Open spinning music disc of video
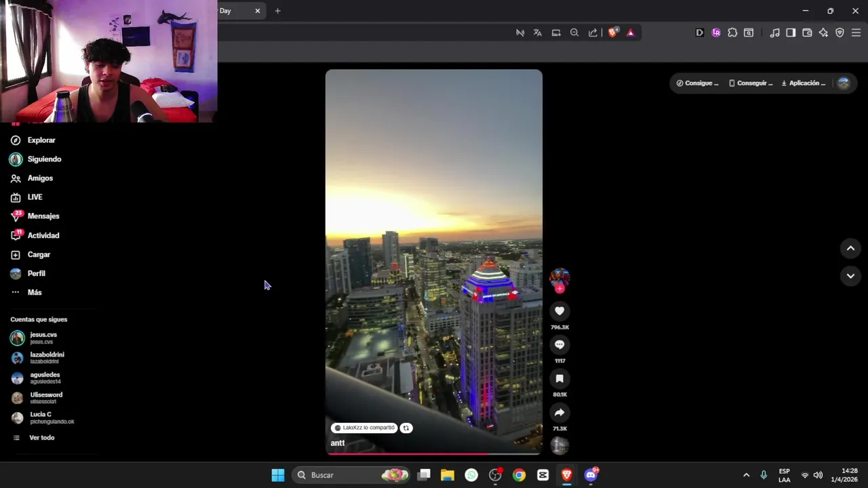868x488 pixels. [559, 445]
